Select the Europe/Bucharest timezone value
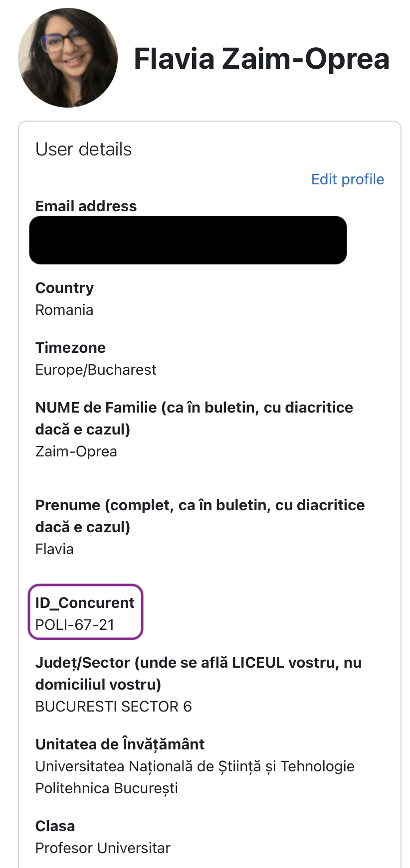The height and width of the screenshot is (868, 410). (96, 370)
